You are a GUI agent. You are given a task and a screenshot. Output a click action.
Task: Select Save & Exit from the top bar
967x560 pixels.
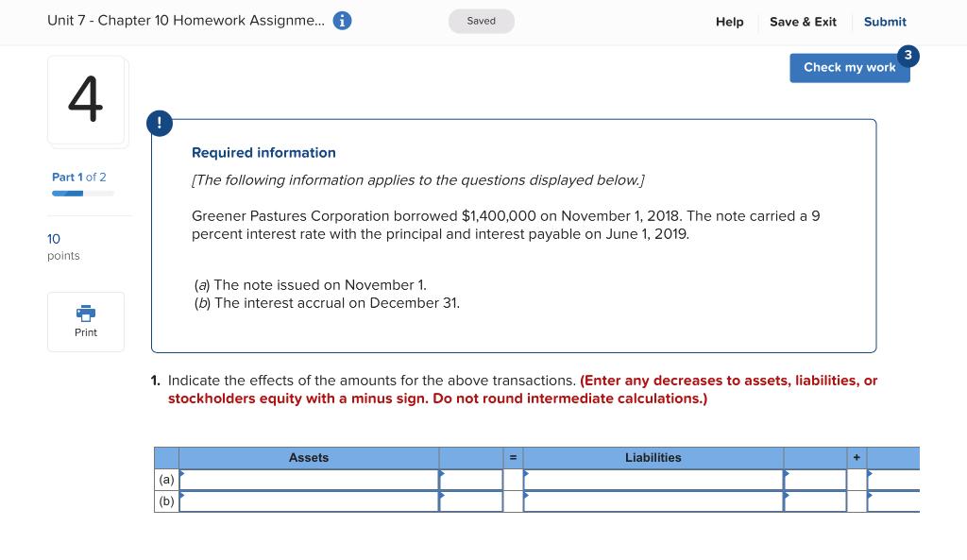pyautogui.click(x=803, y=21)
